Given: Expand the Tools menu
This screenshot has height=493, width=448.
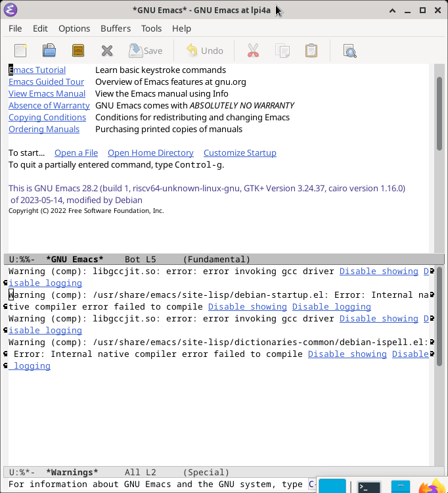Looking at the screenshot, I should click(151, 28).
